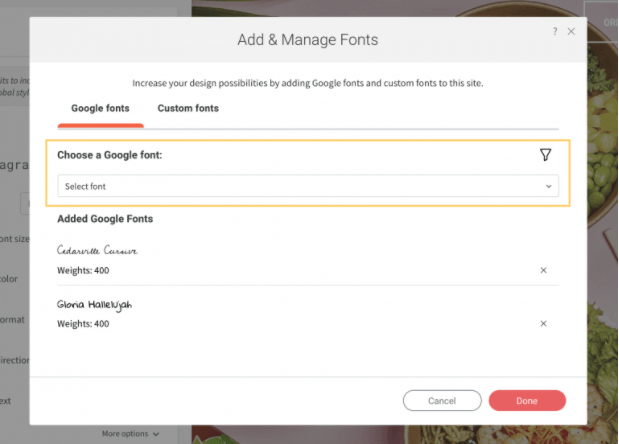Switch to the Custom fonts tab
The width and height of the screenshot is (619, 444).
pyautogui.click(x=188, y=108)
